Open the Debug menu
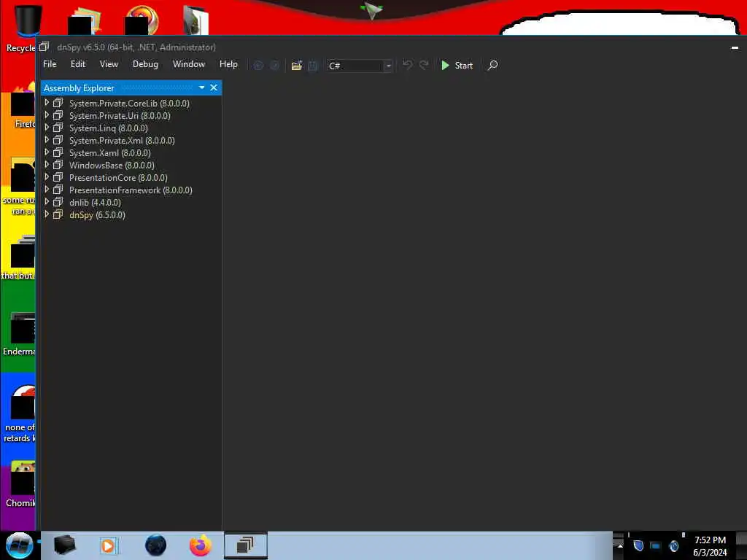This screenshot has height=560, width=747. pos(145,64)
